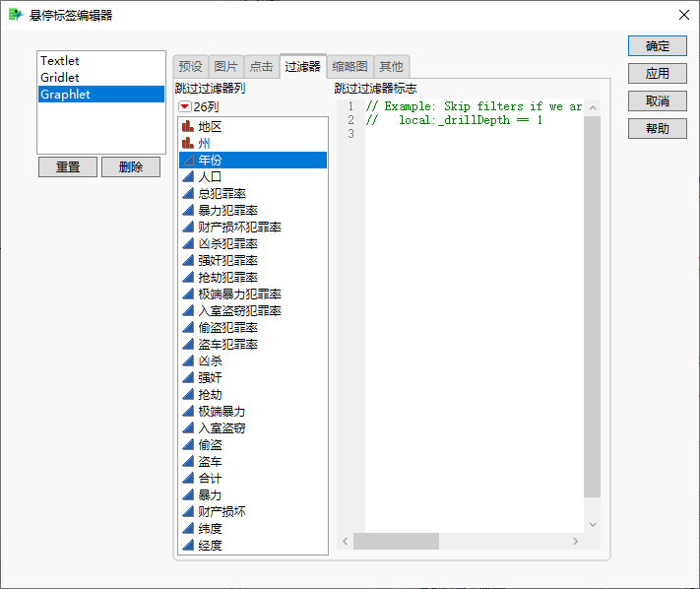
Task: Click the vertical scrollbar thumb of script editor
Action: [x=592, y=306]
